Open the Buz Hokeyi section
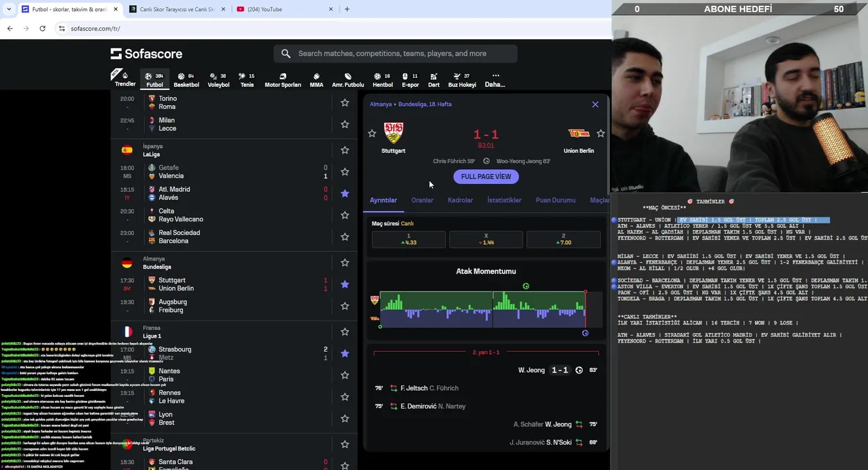The image size is (868, 470). tap(462, 80)
